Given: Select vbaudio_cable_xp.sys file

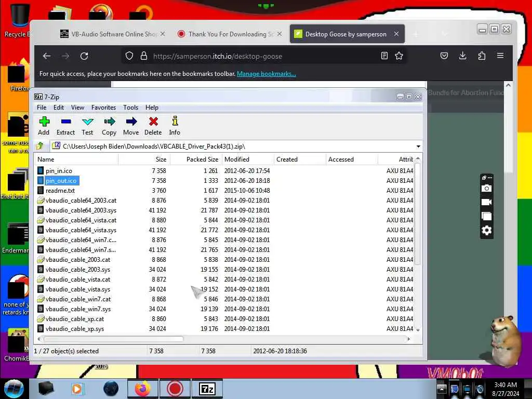Looking at the screenshot, I should 75,329.
